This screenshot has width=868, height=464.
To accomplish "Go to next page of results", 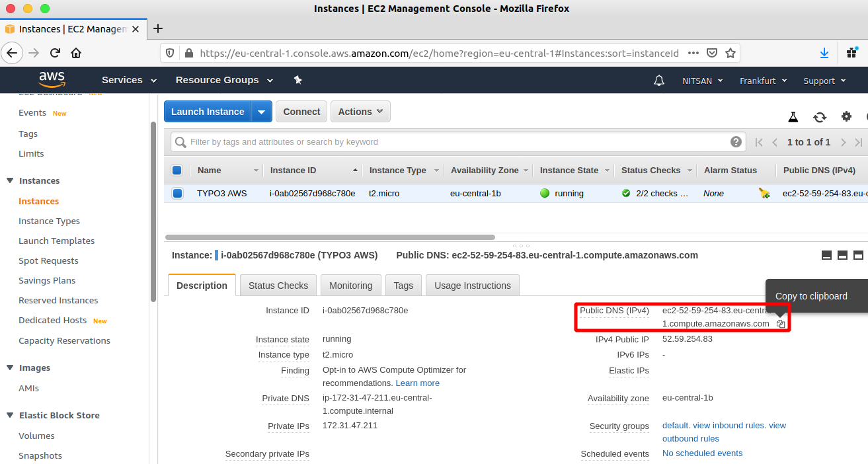I will click(844, 142).
